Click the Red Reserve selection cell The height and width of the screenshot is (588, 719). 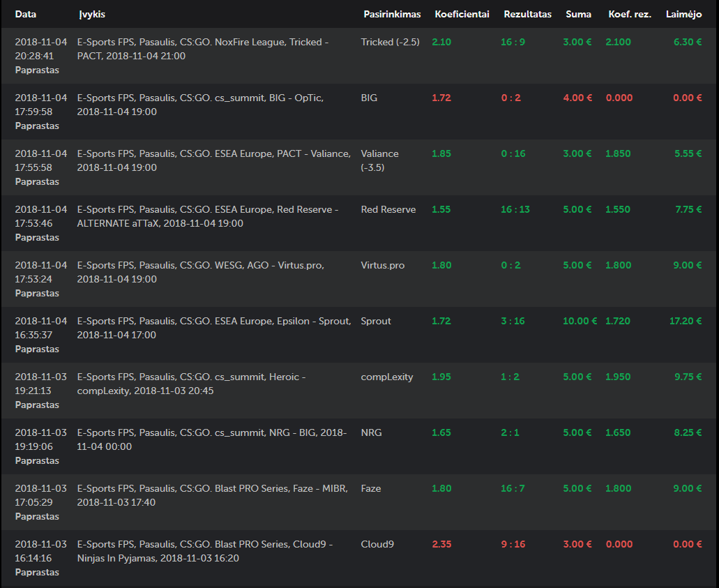point(388,209)
